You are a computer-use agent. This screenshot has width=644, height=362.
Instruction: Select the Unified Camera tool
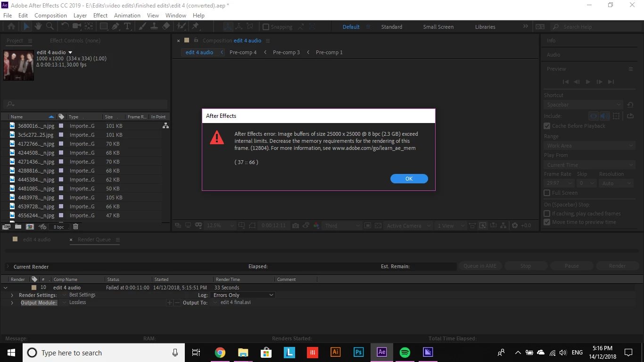coord(76,27)
